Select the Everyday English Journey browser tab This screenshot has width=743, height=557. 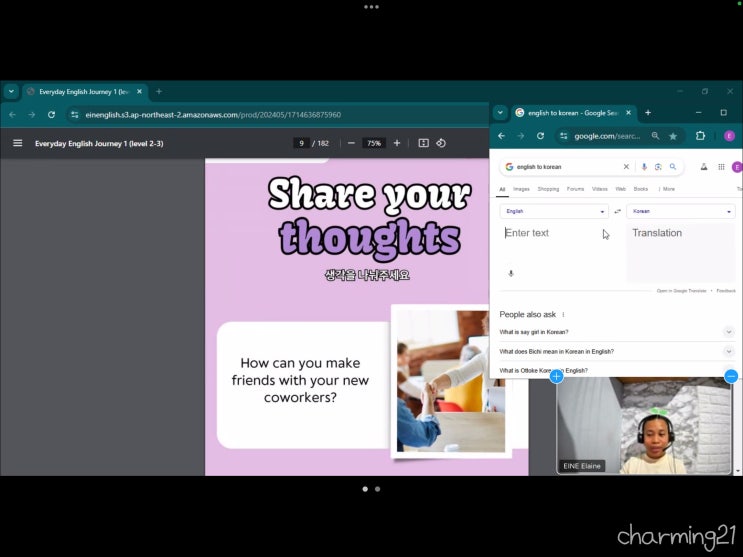point(85,91)
